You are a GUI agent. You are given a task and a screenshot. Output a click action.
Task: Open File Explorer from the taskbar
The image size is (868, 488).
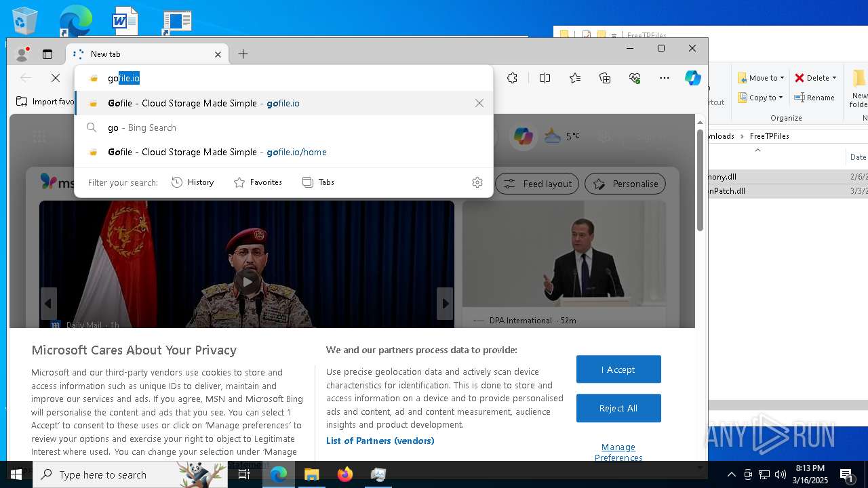[312, 474]
